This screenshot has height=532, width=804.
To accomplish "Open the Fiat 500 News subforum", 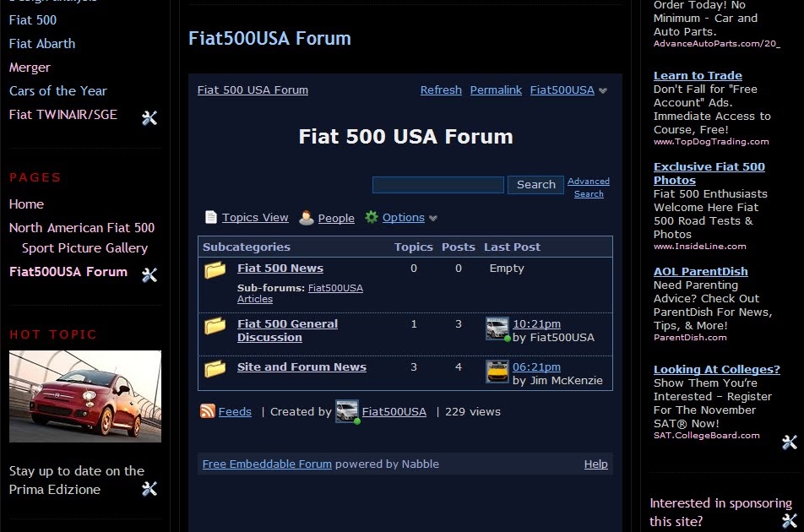I will (280, 268).
